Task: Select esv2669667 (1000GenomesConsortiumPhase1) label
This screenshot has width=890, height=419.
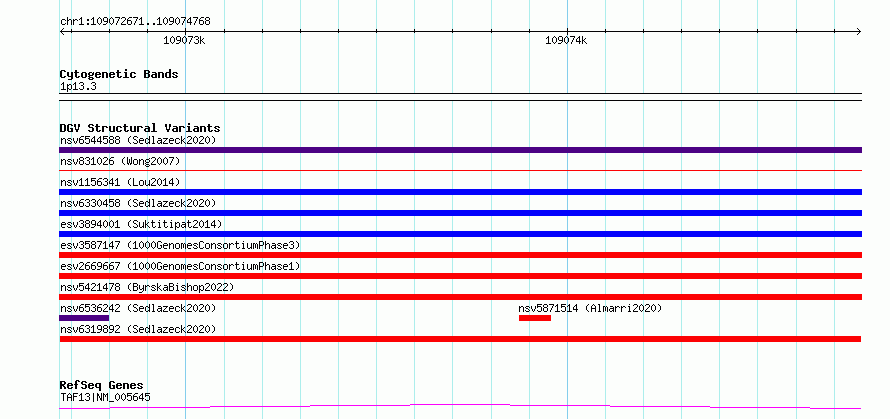Action: 180,266
